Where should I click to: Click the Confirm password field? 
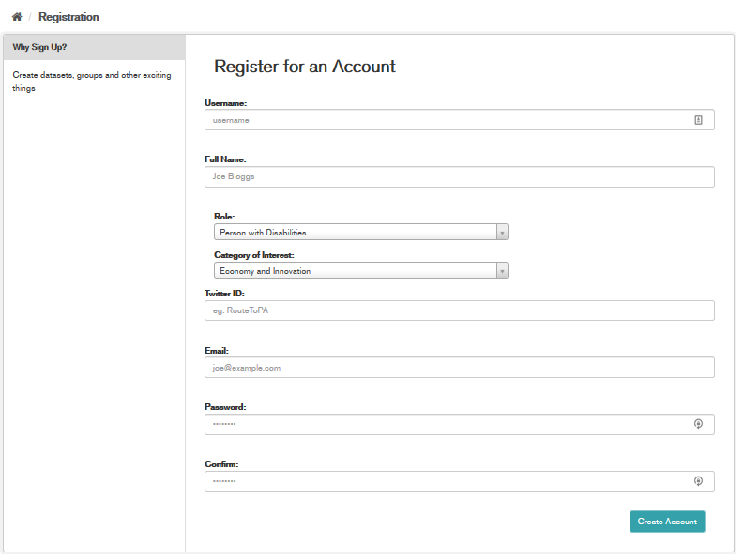click(x=446, y=481)
